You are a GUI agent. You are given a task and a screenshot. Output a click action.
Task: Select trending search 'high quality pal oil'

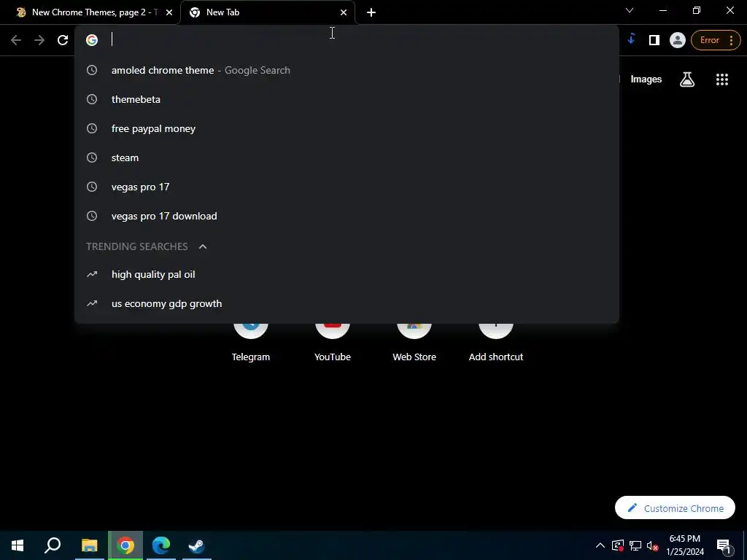coord(347,274)
